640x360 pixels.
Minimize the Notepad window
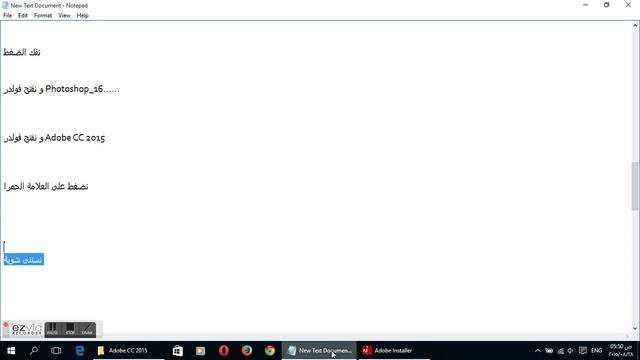[586, 5]
